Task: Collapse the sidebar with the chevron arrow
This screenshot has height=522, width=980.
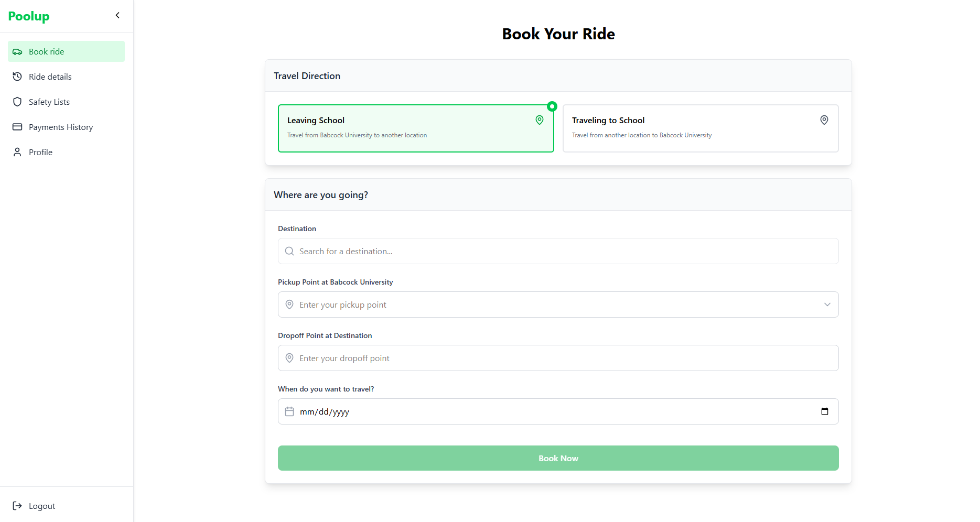Action: (117, 15)
